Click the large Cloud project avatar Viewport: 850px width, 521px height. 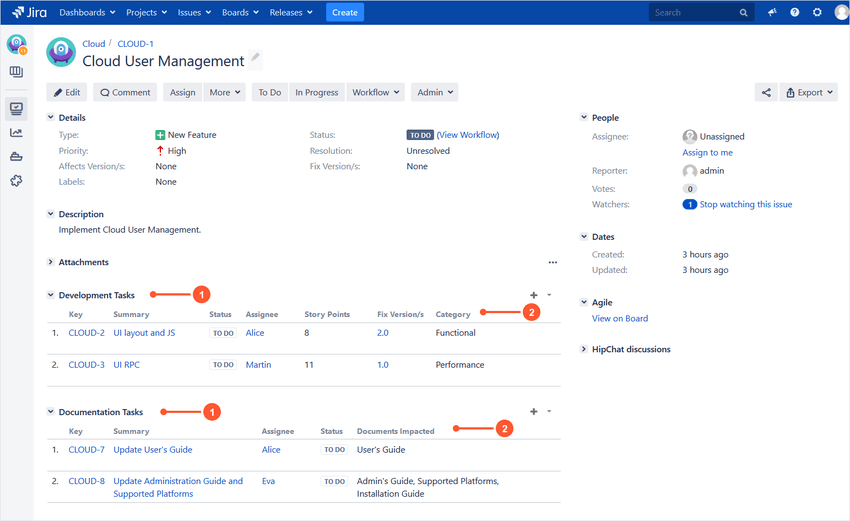click(x=61, y=52)
